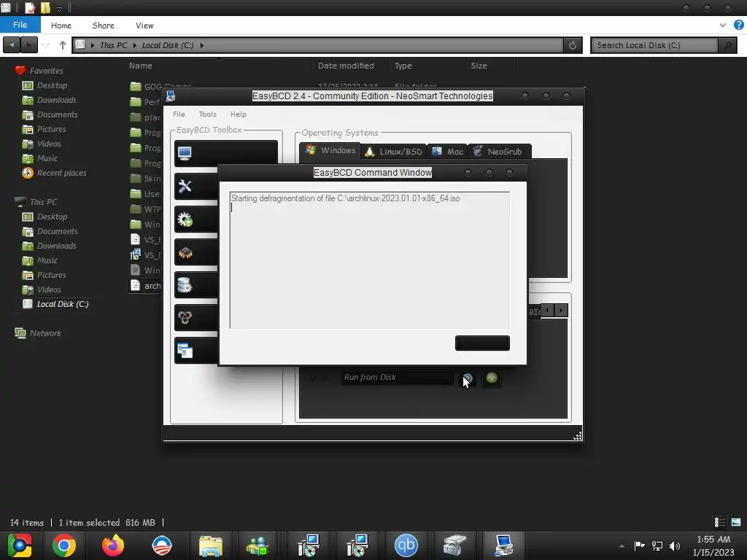The width and height of the screenshot is (747, 560).
Task: Go forward in Explorer navigation
Action: (29, 45)
